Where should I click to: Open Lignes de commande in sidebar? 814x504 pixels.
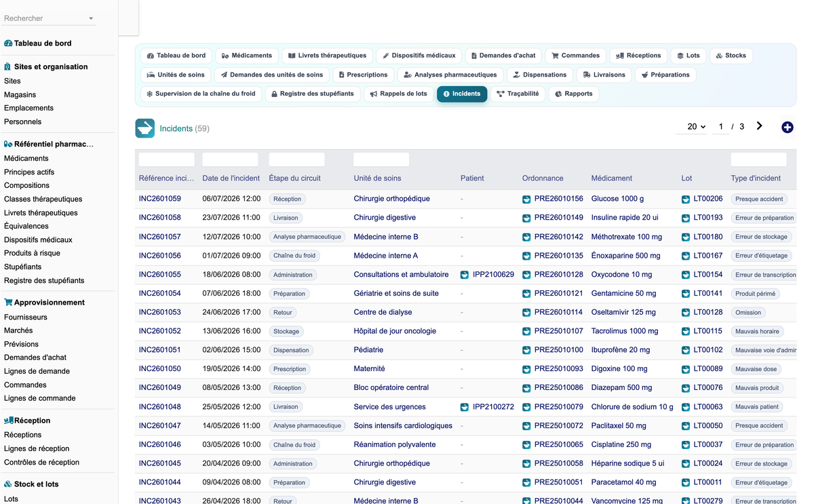40,398
